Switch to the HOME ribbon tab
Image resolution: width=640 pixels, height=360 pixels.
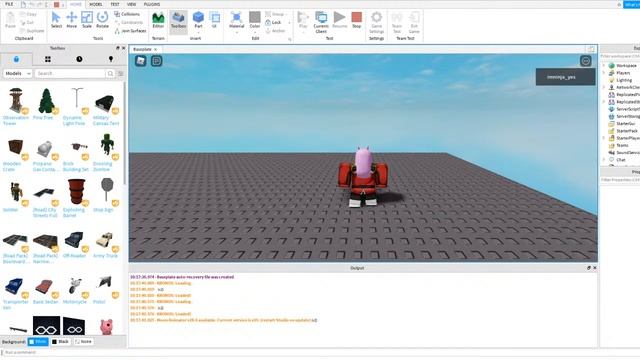76,4
